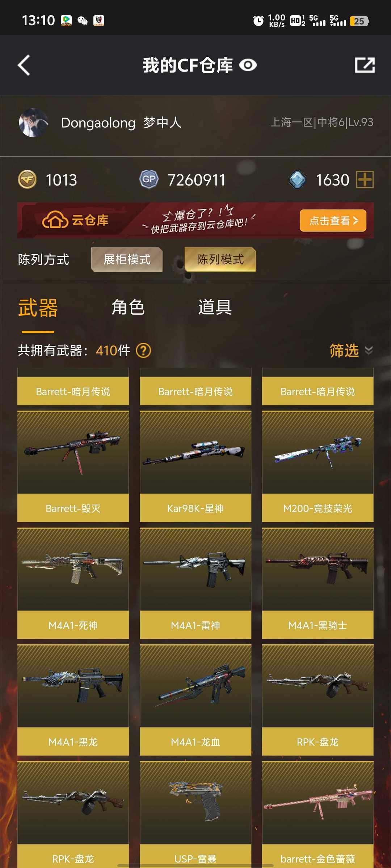
Task: Click the 点击查看 button in banner
Action: coord(333,221)
